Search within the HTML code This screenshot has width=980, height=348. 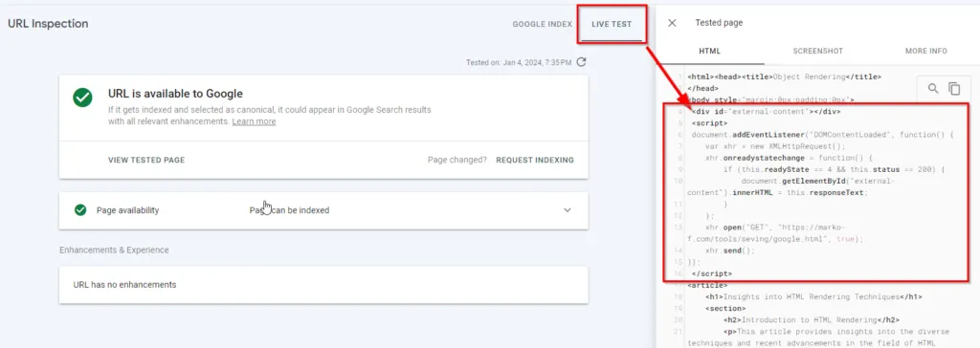click(x=933, y=89)
